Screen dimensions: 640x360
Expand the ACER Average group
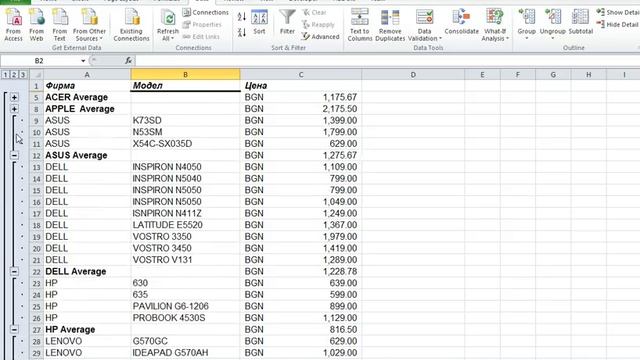coord(14,97)
